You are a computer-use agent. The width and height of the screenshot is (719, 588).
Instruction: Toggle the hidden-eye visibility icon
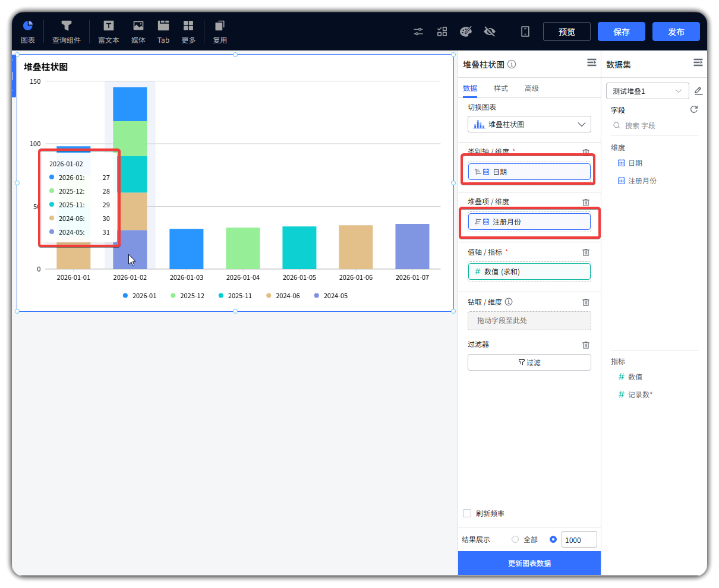(490, 31)
